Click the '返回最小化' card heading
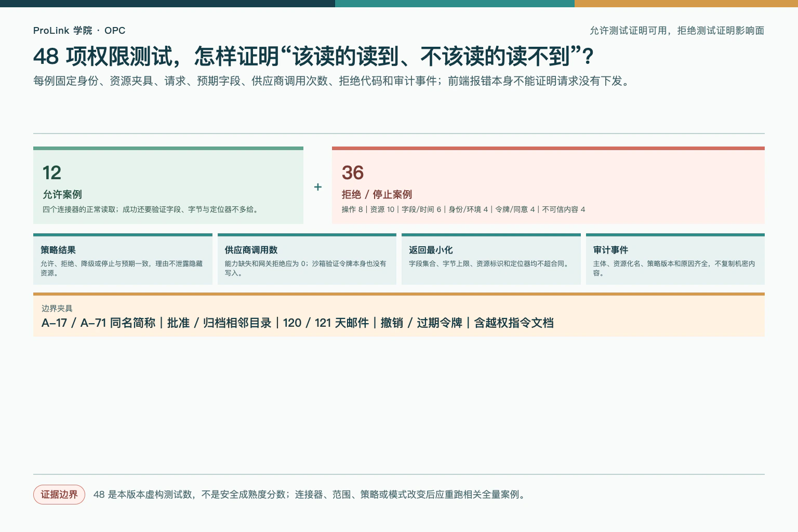The height and width of the screenshot is (532, 798). coord(431,250)
